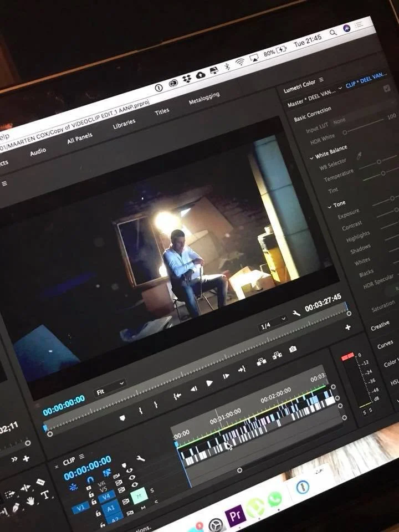Switch to the Metalogging workspace
The width and height of the screenshot is (399, 532).
204,98
